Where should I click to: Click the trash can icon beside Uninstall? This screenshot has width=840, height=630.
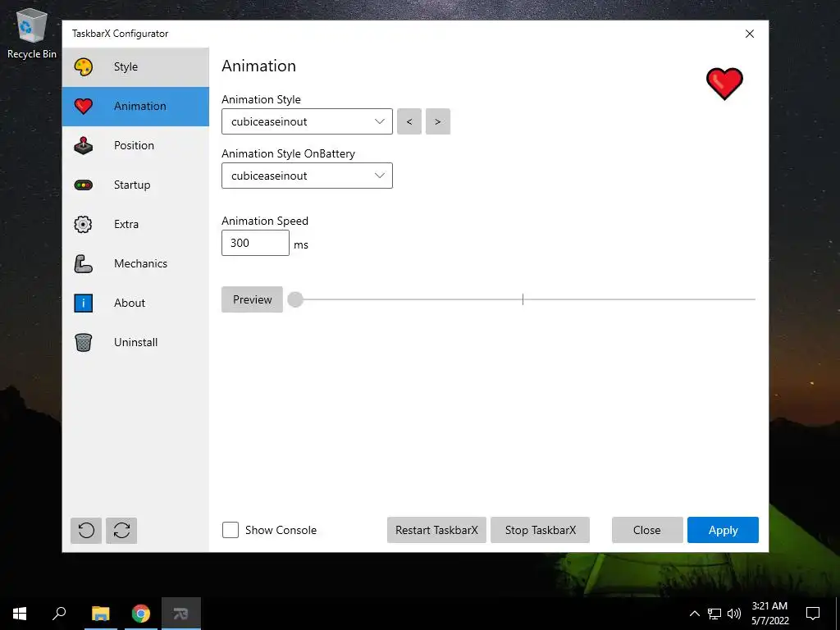pos(83,342)
